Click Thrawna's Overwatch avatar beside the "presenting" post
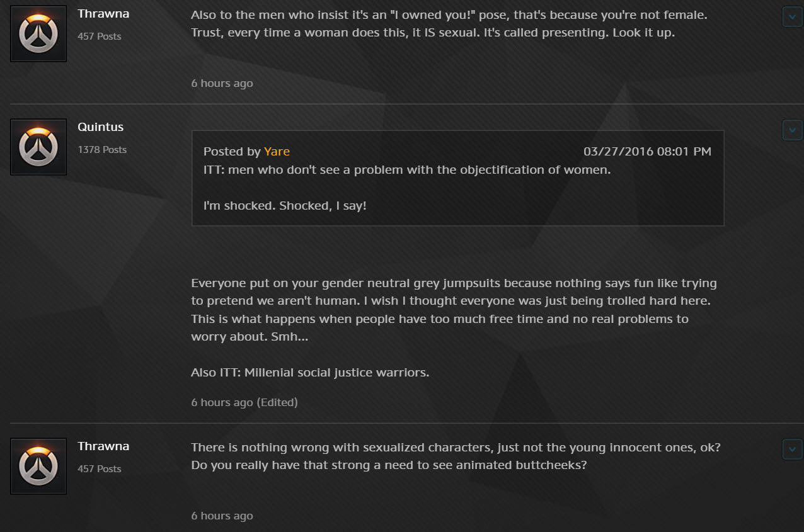Viewport: 804px width, 532px height. (x=38, y=33)
